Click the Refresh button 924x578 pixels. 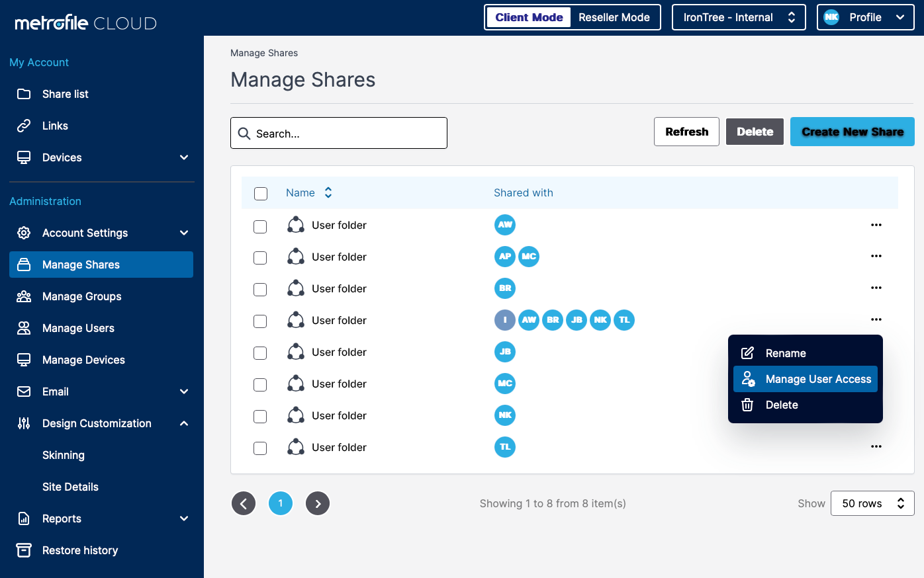pyautogui.click(x=686, y=132)
